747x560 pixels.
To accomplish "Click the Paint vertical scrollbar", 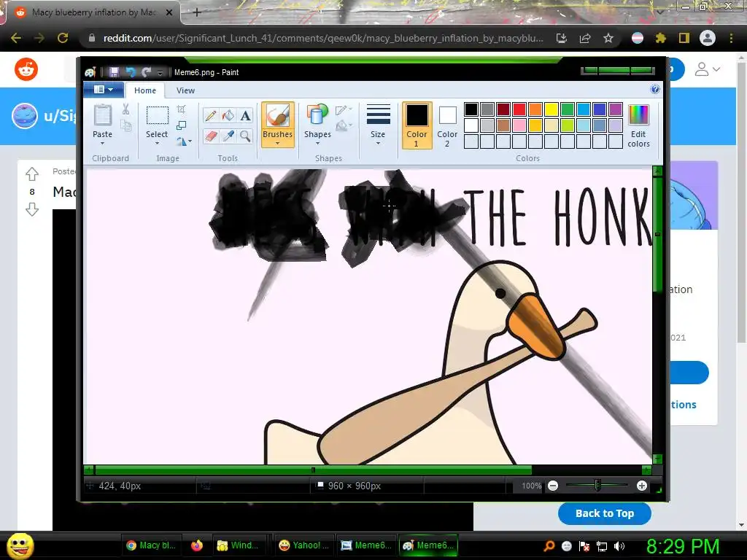I will [658, 234].
